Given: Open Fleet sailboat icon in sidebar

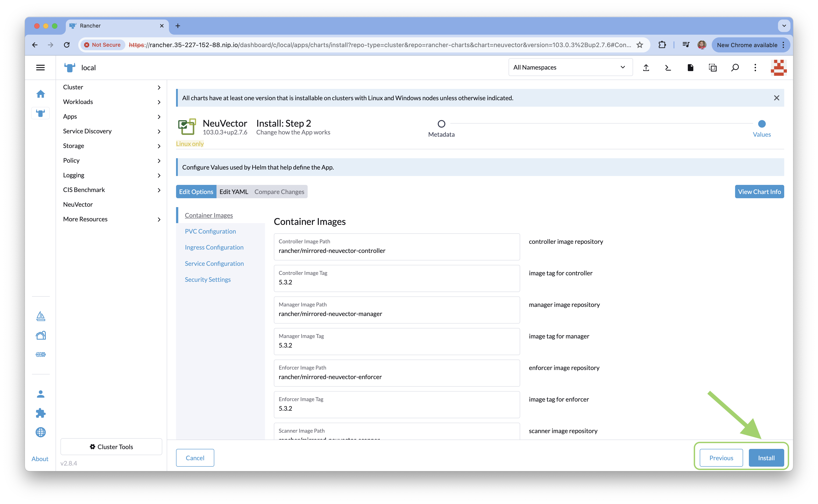Looking at the screenshot, I should [x=41, y=316].
